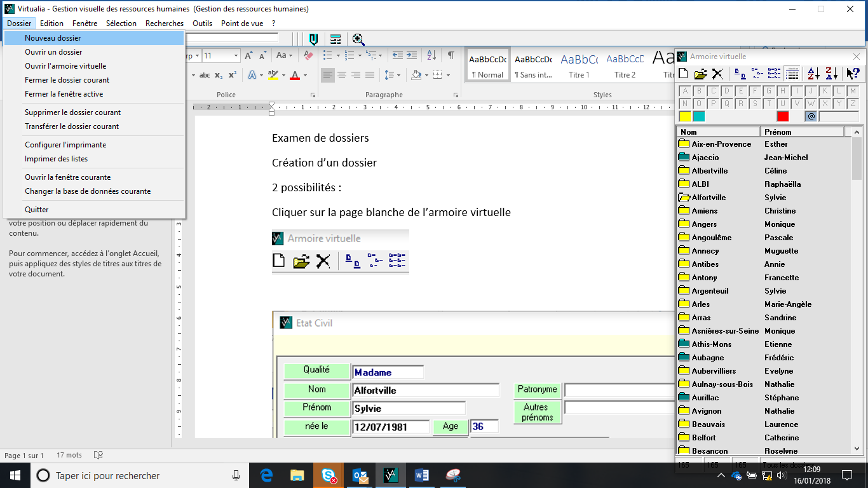This screenshot has width=868, height=488.
Task: Open the bullet list dropdown arrow
Action: click(337, 56)
